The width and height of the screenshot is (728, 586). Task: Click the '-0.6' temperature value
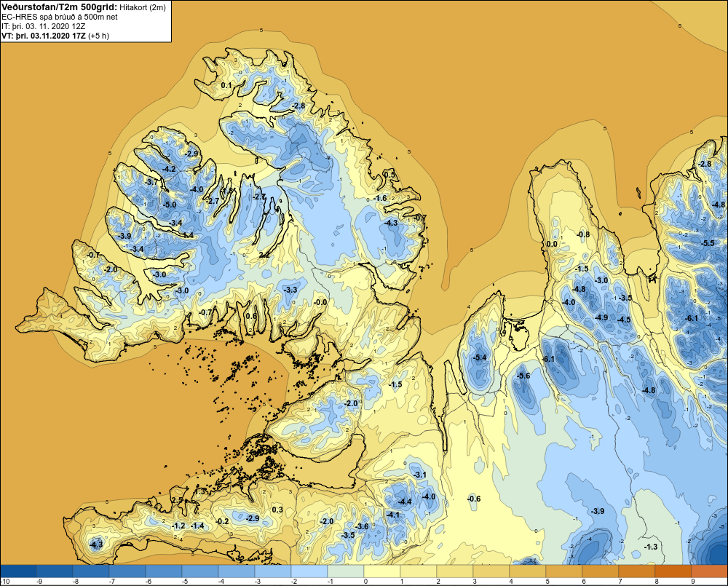coord(474,499)
